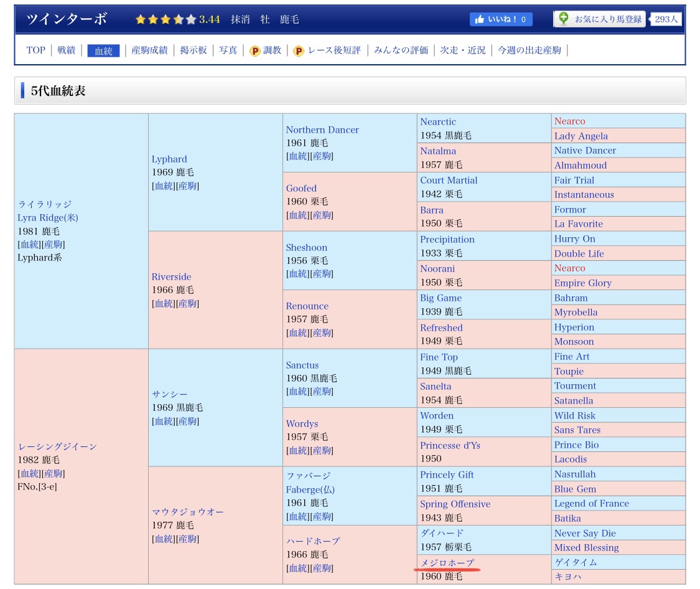
Task: Open the Court Martial link
Action: point(449,180)
